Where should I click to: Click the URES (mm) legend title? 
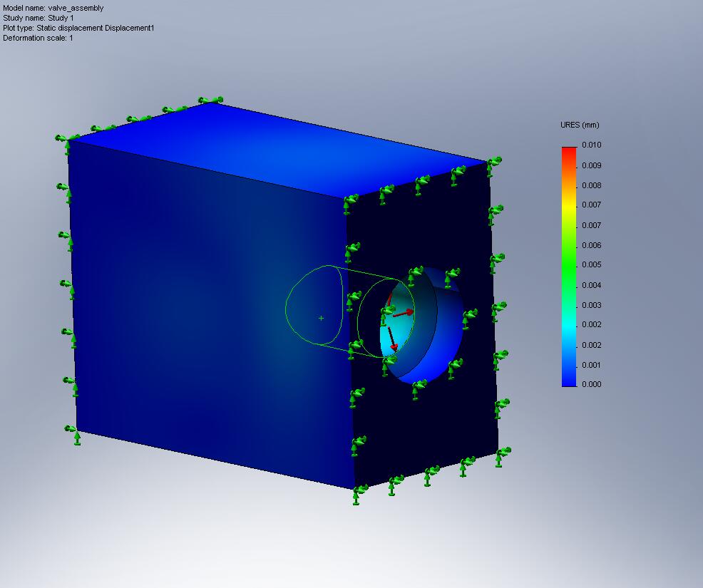click(579, 125)
